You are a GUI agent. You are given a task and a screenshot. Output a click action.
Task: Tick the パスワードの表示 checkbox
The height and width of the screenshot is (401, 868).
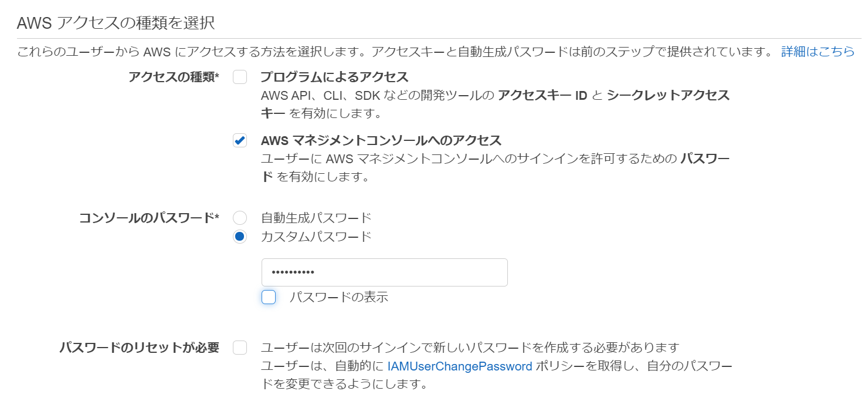(269, 297)
